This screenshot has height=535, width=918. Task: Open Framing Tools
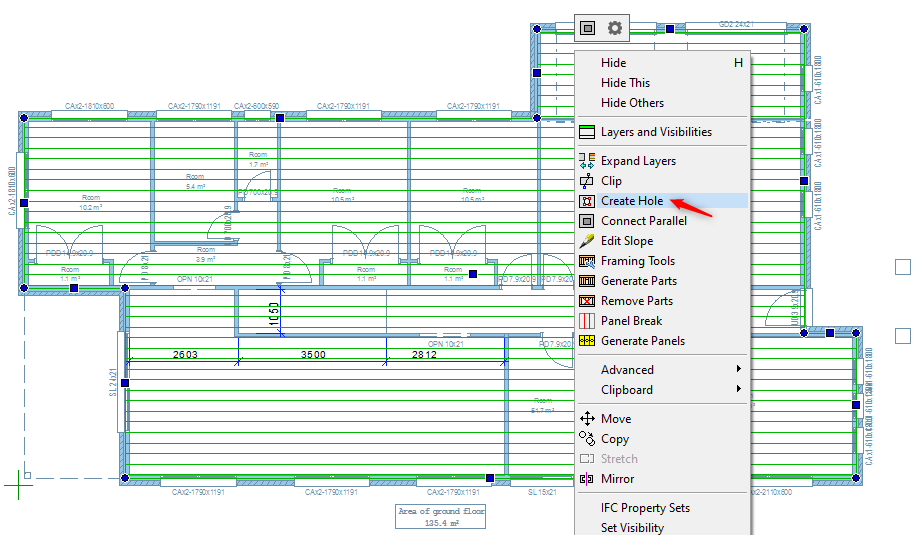[x=637, y=261]
